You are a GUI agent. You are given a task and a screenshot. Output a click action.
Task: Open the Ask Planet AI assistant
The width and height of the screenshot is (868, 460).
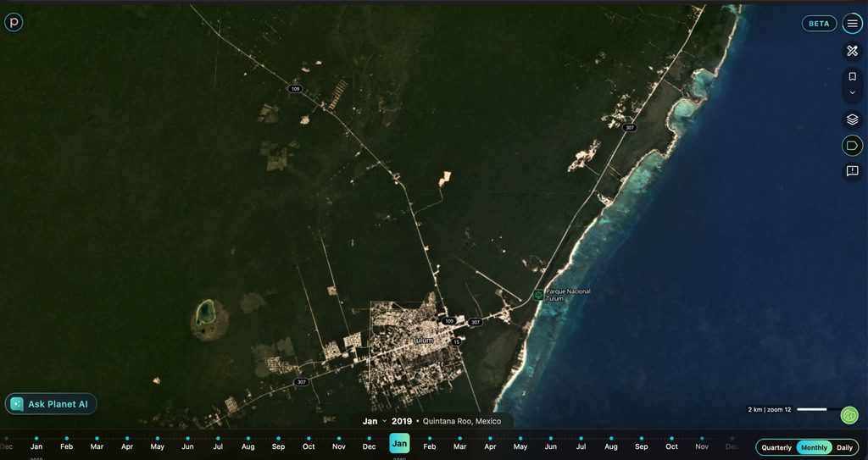(x=51, y=404)
